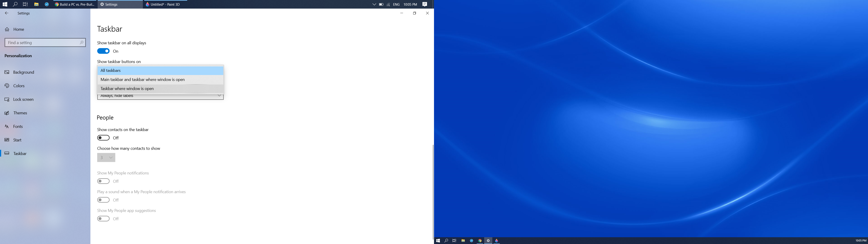The image size is (868, 244).
Task: Open the number of contacts dropdown showing 3
Action: [x=106, y=157]
